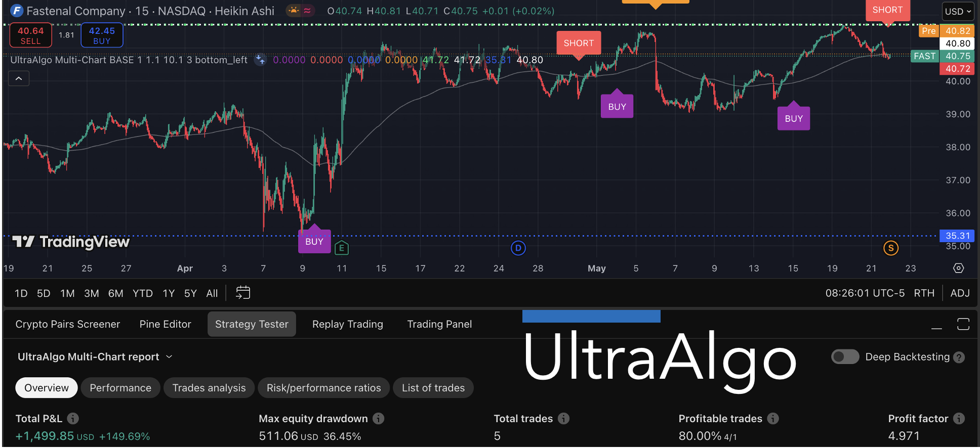Click the UltraAlgo indicator sparkle icon
Viewport: 980px width, 448px height.
tap(260, 60)
